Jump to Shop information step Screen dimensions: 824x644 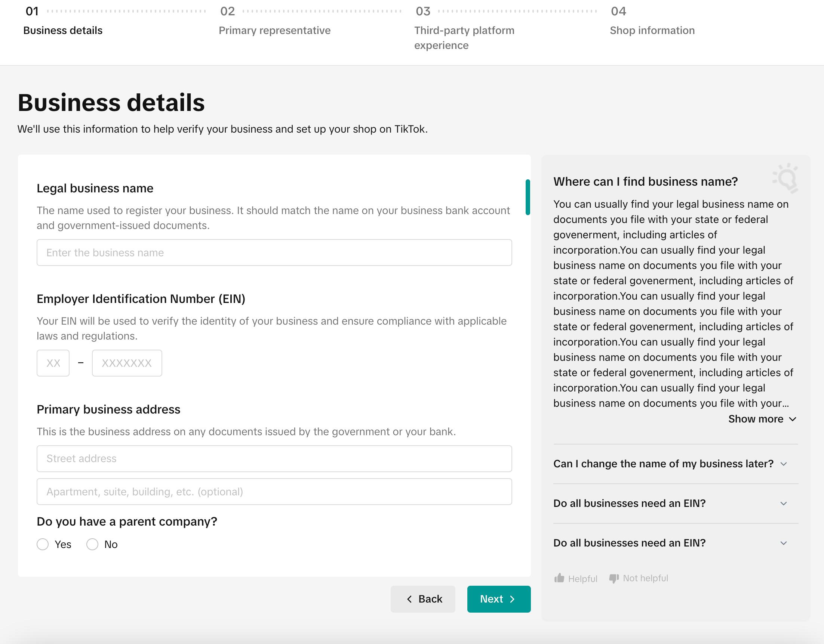point(652,30)
